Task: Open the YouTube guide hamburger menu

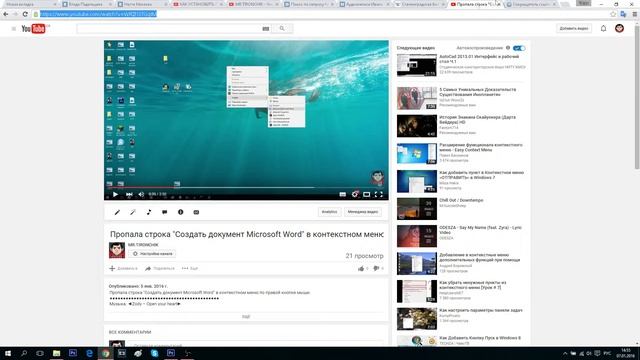Action: coord(13,29)
